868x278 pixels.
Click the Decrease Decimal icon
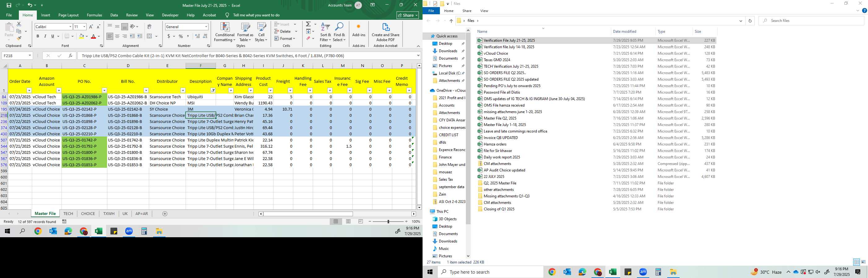205,36
